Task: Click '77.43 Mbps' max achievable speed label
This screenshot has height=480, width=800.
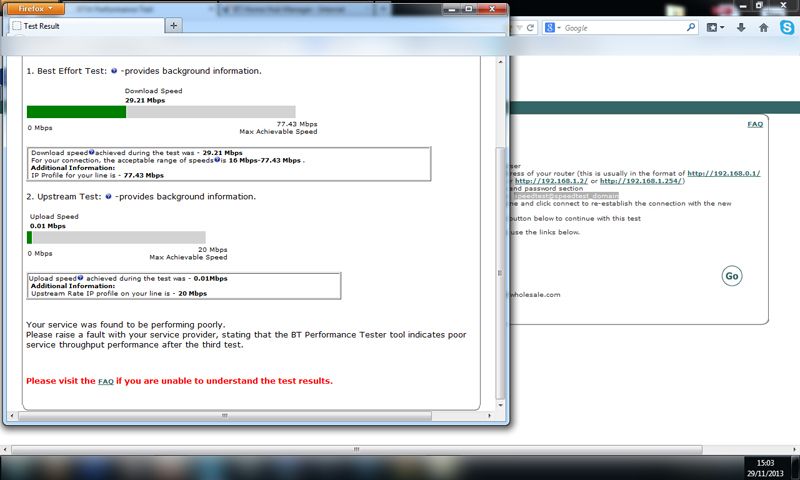Action: 297,124
